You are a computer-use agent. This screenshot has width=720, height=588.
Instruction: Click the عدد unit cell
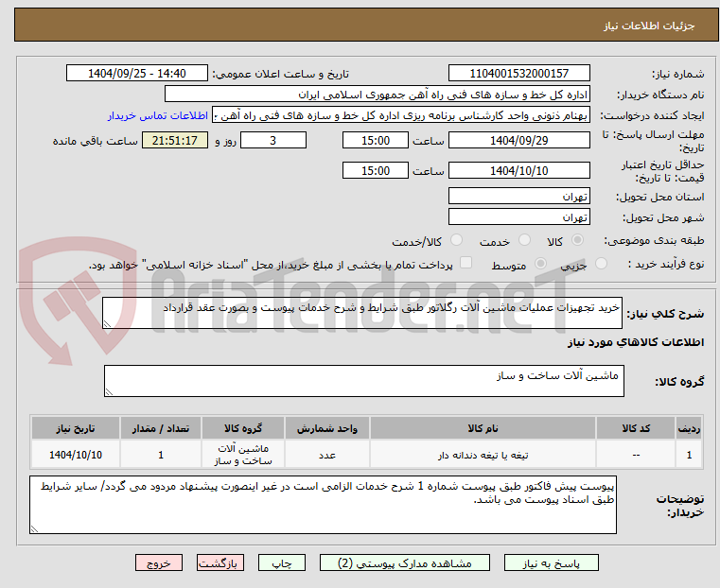[x=327, y=455]
